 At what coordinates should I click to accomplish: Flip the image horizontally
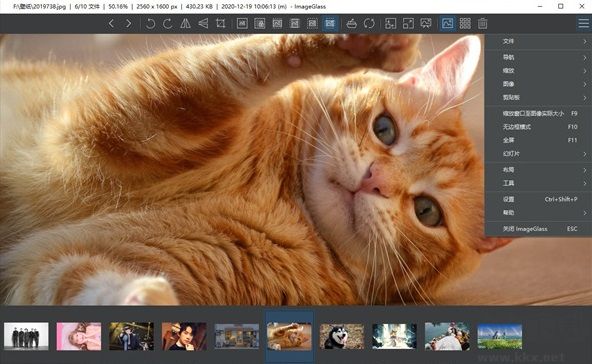185,23
